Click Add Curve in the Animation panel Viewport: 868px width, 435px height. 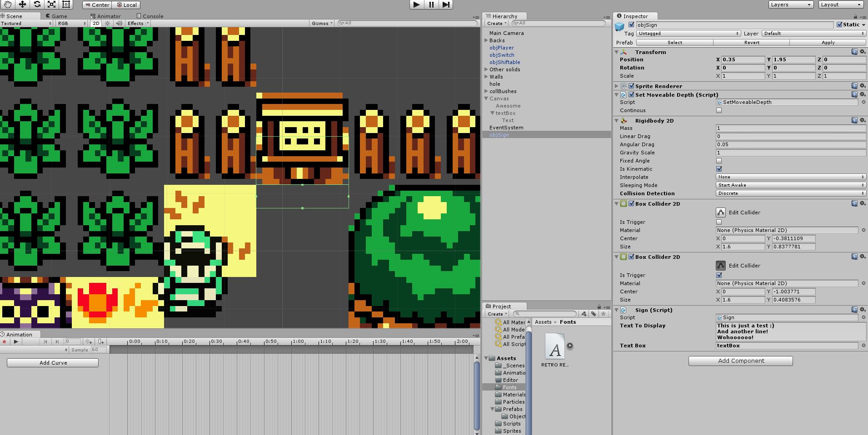tap(52, 362)
